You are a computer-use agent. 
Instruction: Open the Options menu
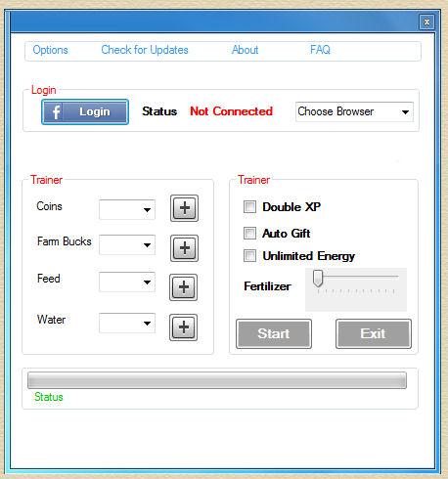pos(50,50)
